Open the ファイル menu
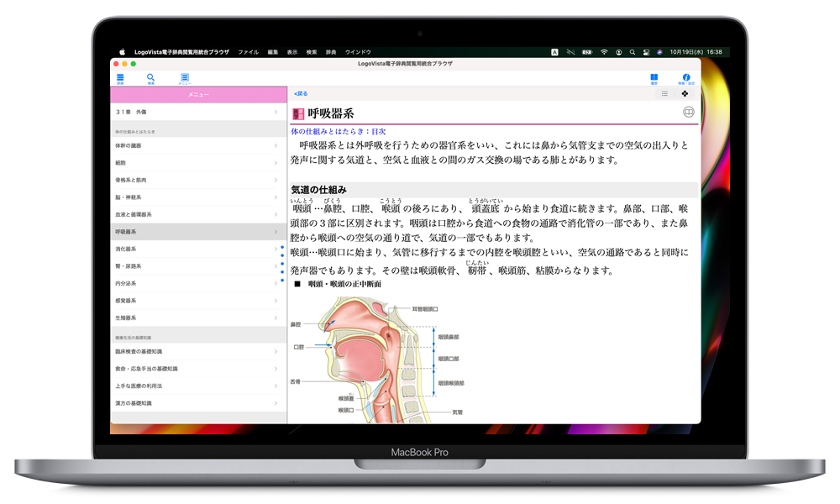This screenshot has height=504, width=840. (248, 52)
